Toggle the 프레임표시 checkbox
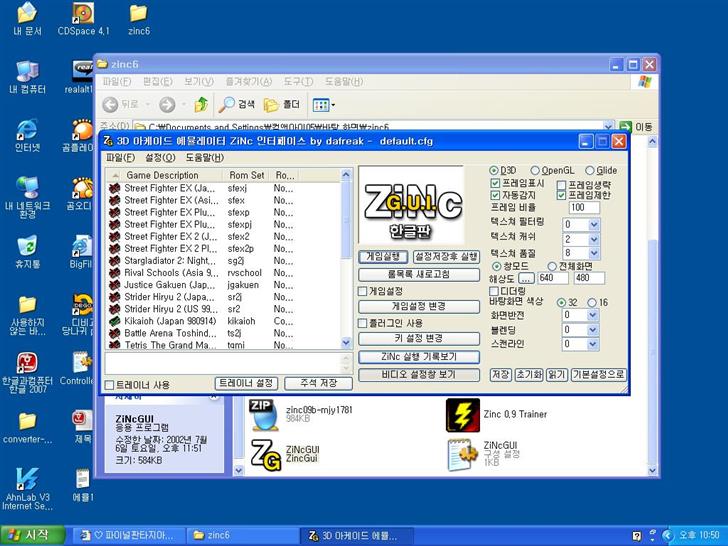The width and height of the screenshot is (728, 546). point(495,183)
